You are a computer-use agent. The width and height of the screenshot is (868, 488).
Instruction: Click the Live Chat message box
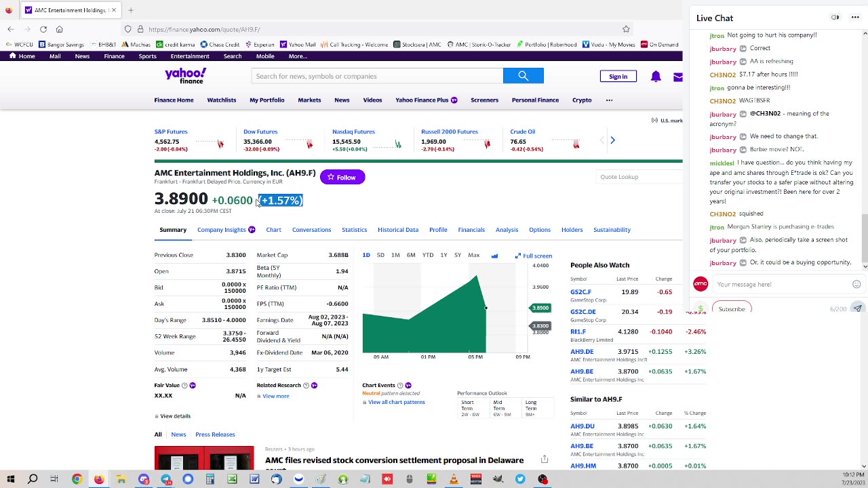(782, 285)
